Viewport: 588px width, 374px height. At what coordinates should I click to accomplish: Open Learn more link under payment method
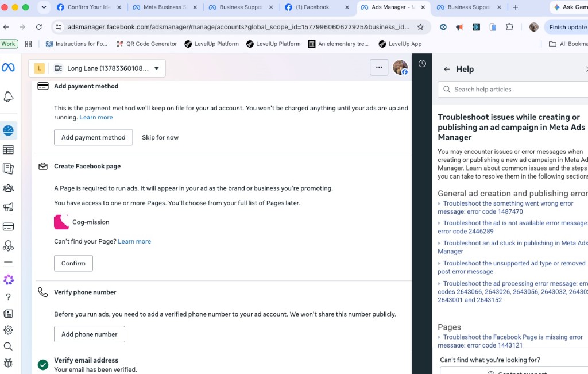96,117
